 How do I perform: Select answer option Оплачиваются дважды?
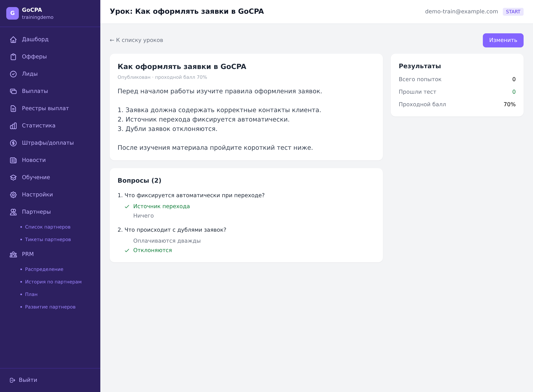167,241
